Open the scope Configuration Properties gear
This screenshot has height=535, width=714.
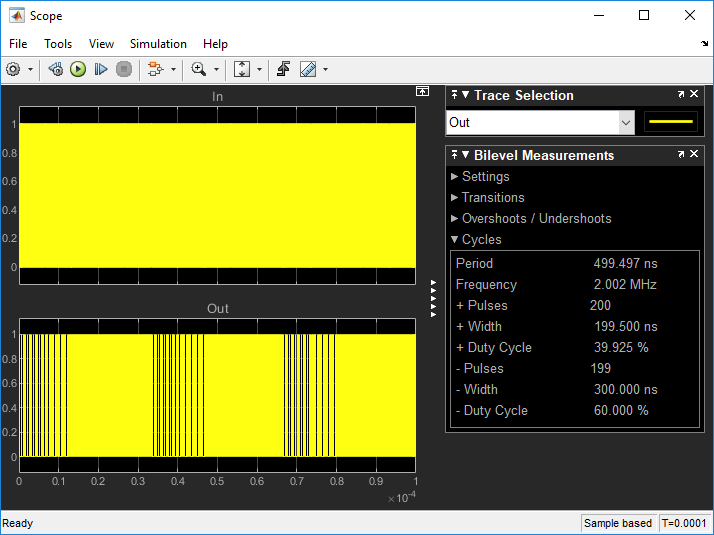coord(13,69)
